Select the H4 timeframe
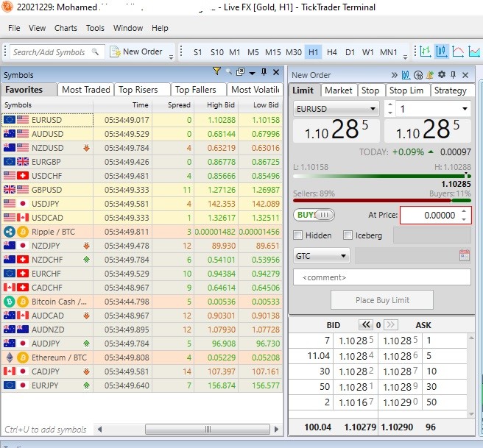 coord(332,52)
